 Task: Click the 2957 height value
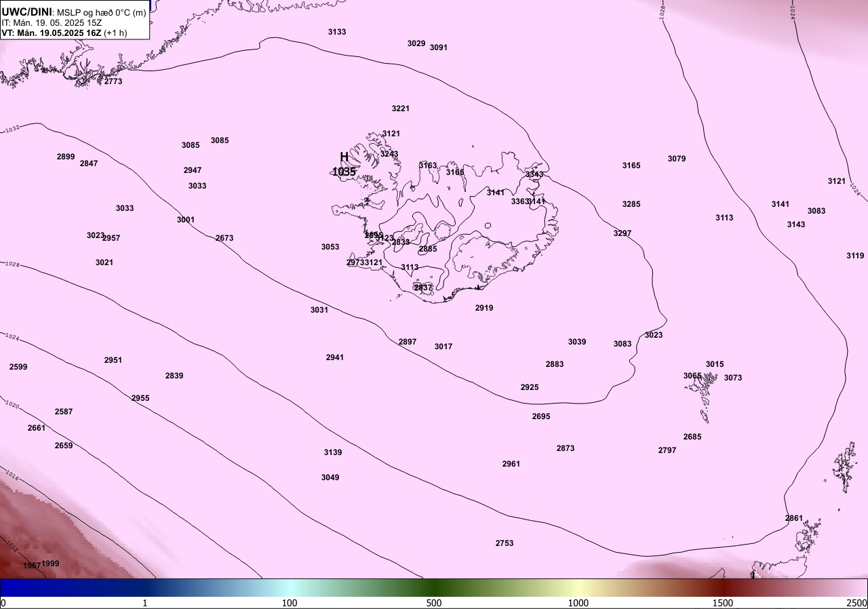[x=112, y=238]
